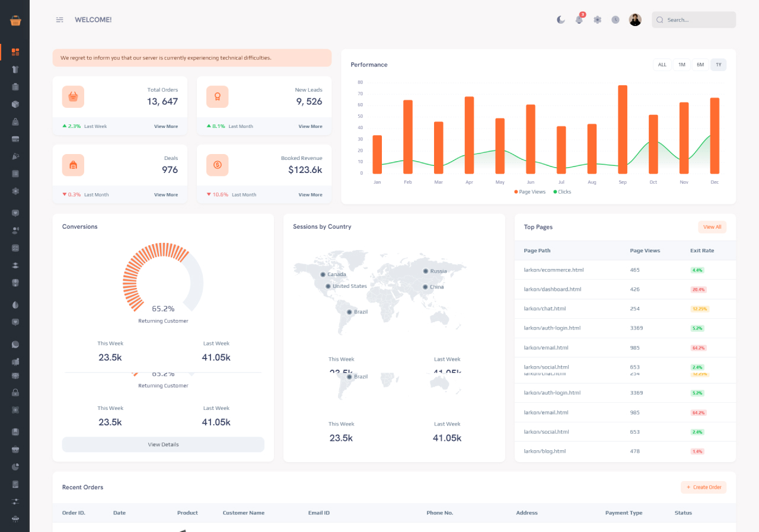
Task: Click the View Details button
Action: 163,444
